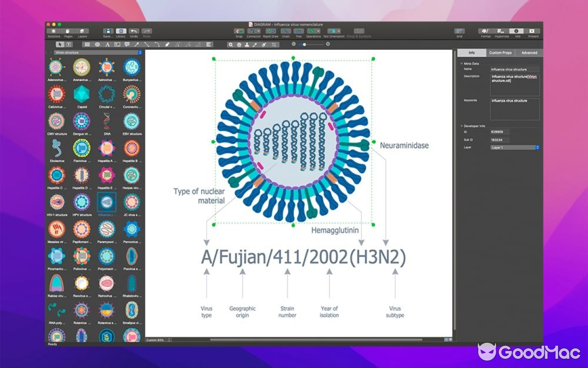Select the Text tool
The image size is (588, 368).
pos(107,44)
